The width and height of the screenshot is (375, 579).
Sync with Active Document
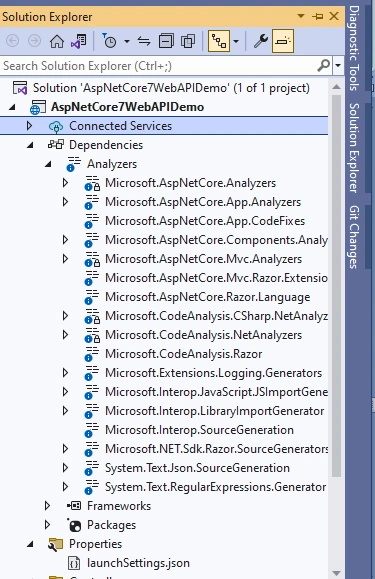pos(144,41)
